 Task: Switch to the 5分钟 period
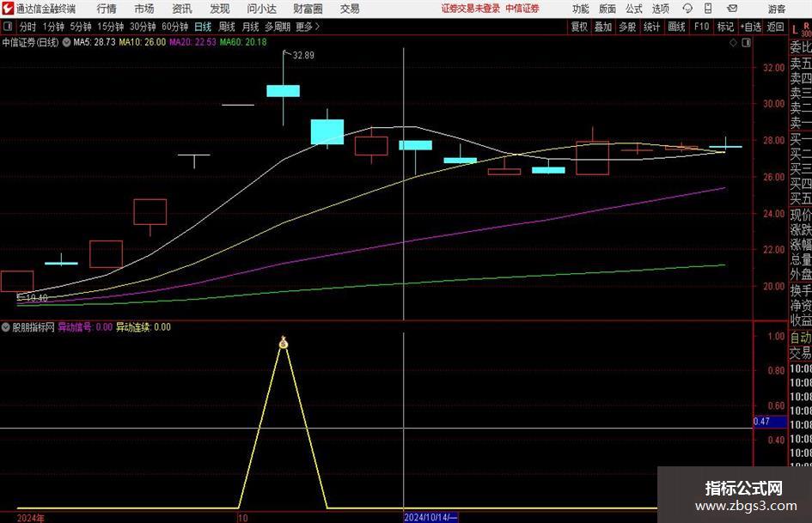[x=81, y=27]
